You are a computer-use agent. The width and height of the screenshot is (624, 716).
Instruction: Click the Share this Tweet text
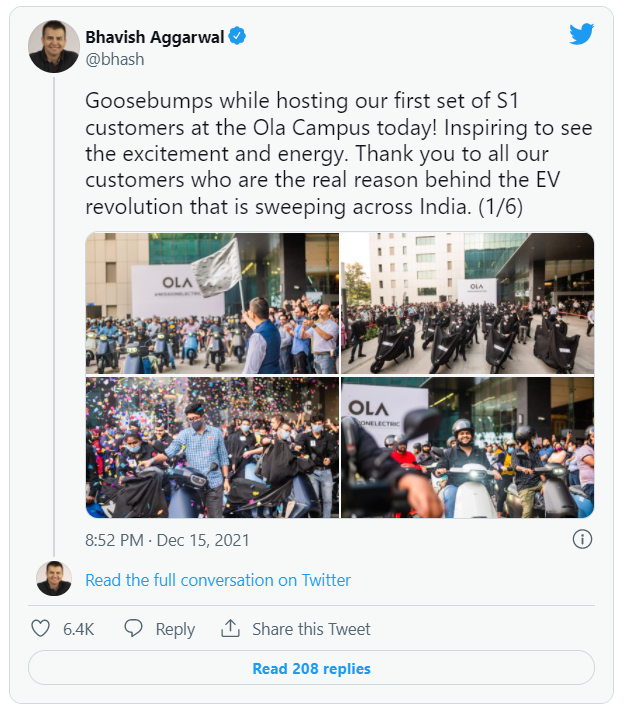311,629
